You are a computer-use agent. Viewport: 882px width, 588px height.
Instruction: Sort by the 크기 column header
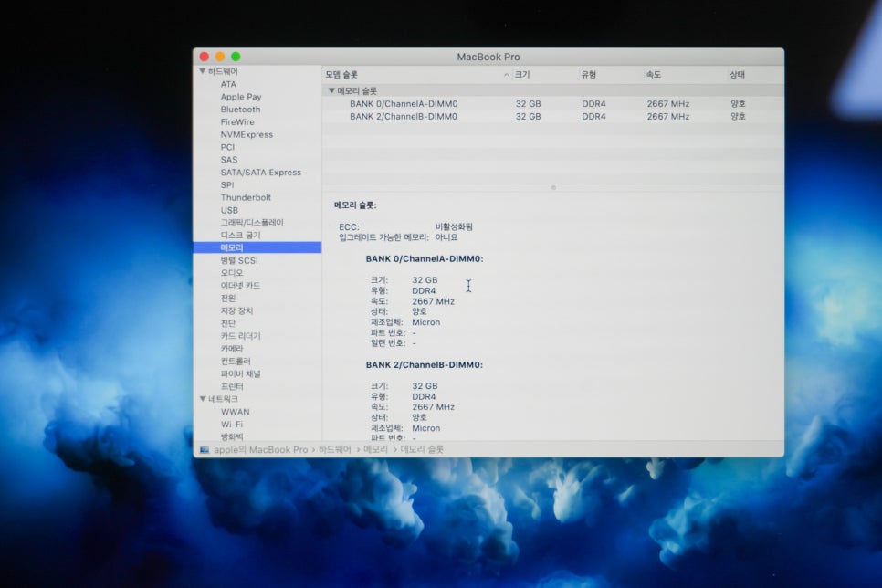tap(522, 75)
